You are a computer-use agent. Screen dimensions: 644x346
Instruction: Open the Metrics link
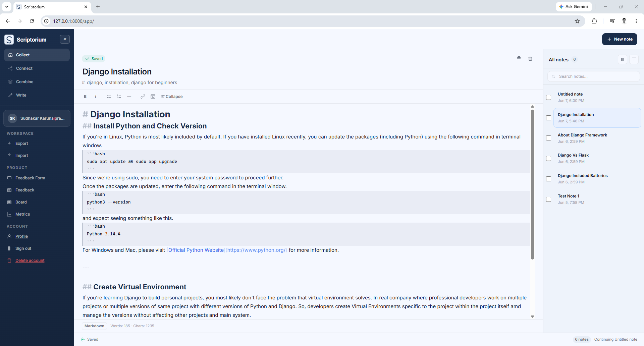(22, 214)
